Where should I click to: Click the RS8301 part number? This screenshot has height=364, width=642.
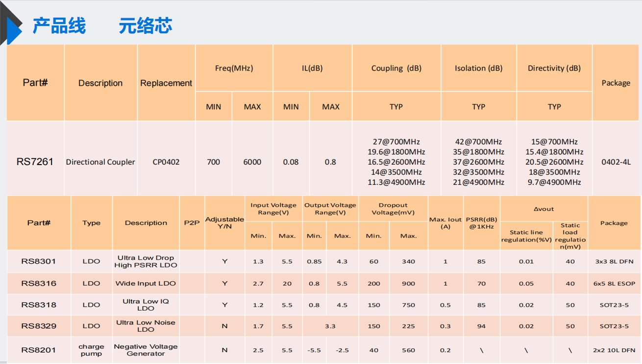tap(39, 262)
